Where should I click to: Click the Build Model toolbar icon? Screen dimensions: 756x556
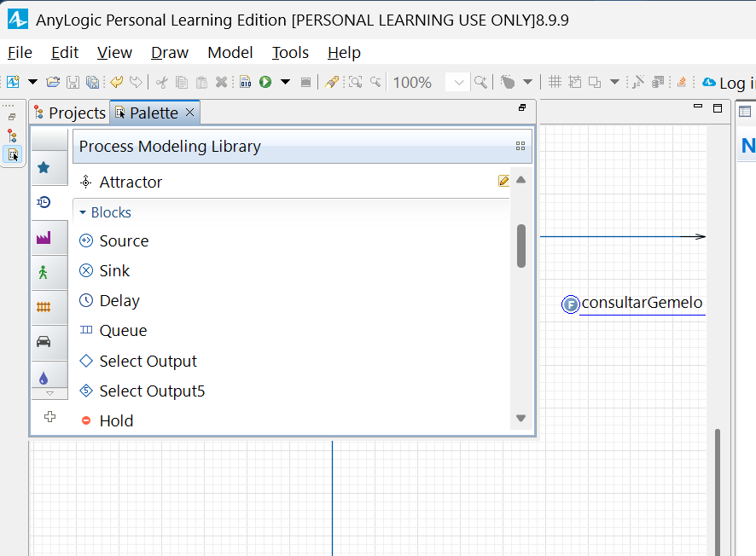[x=246, y=82]
